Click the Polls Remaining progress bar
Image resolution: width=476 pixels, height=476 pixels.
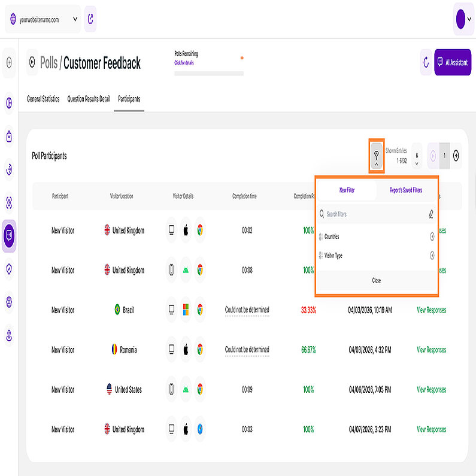209,74
